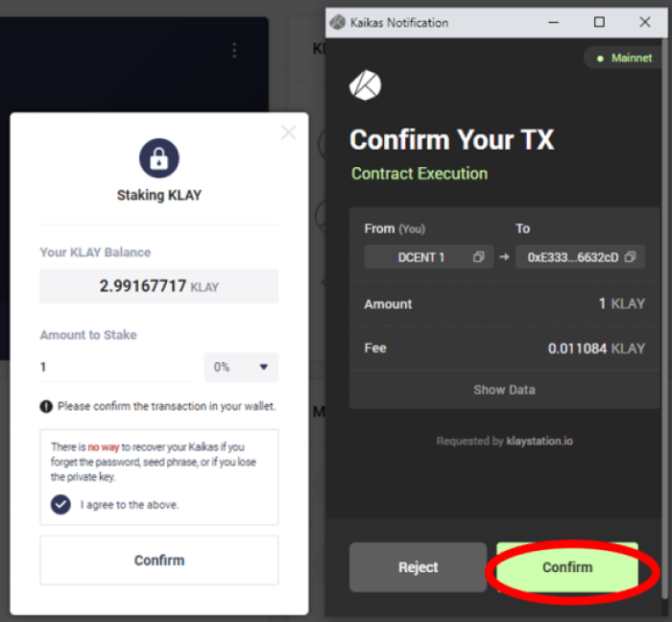Close the Kaikas Notification window
This screenshot has width=672, height=622.
point(644,22)
